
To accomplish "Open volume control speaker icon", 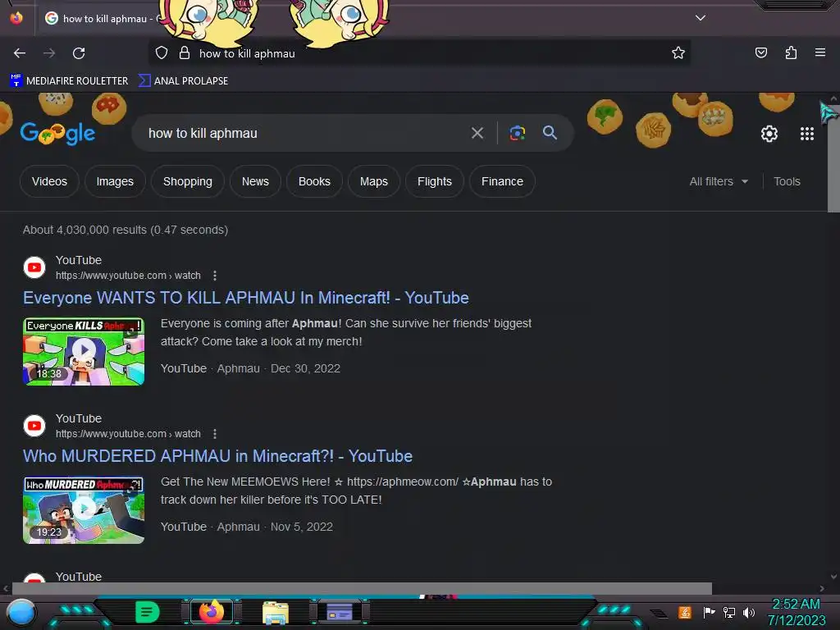I will 748,612.
